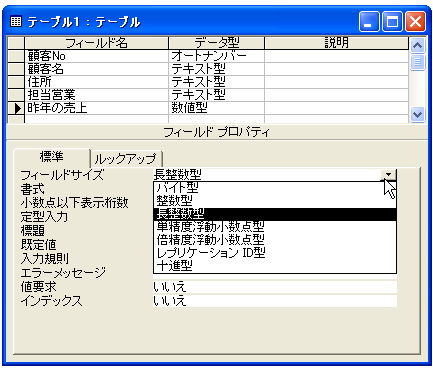Select row selector for 担当営業 row
Viewport: 433px width, 368px height.
point(16,95)
